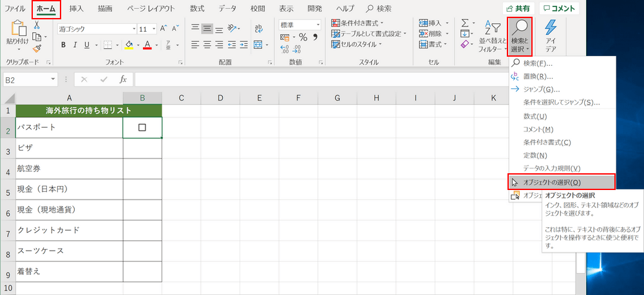Toggle Bold formatting

63,45
